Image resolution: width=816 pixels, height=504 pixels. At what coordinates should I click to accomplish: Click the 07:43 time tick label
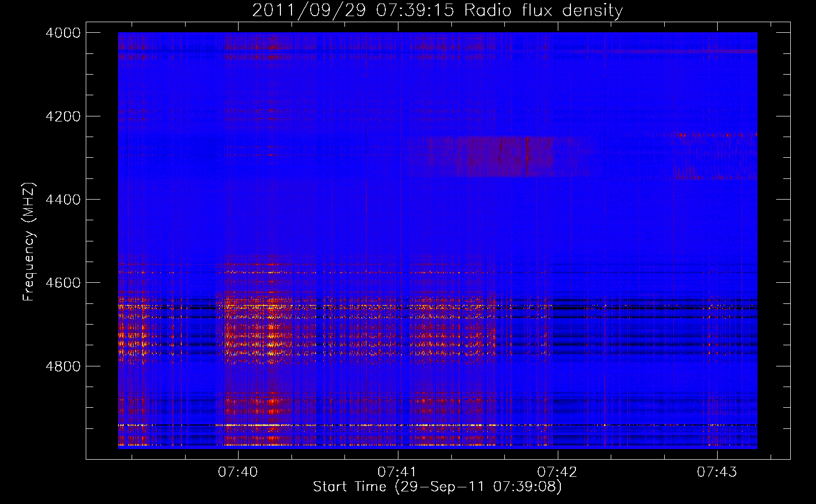(717, 472)
